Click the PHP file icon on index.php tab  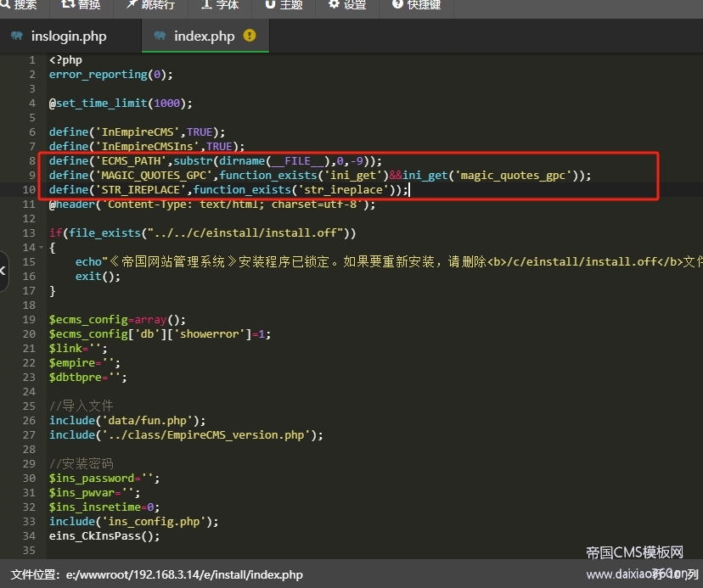coord(160,36)
